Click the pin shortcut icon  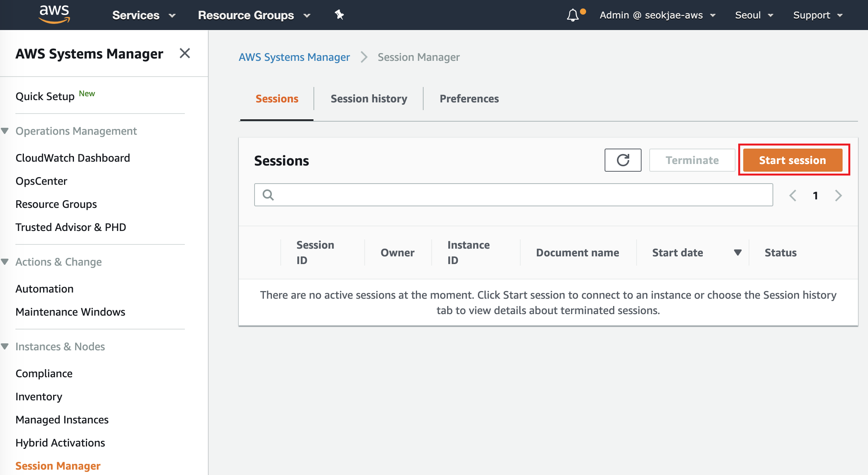coord(339,15)
